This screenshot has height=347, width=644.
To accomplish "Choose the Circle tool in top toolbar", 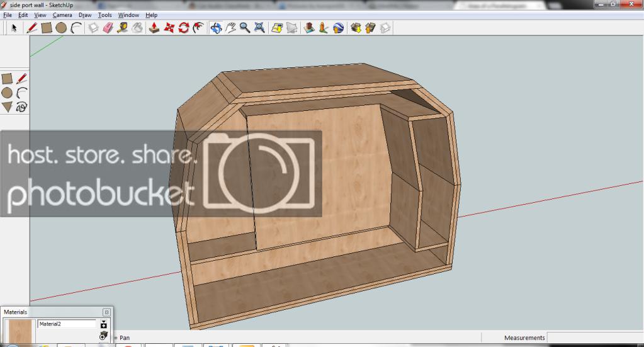I will point(61,28).
